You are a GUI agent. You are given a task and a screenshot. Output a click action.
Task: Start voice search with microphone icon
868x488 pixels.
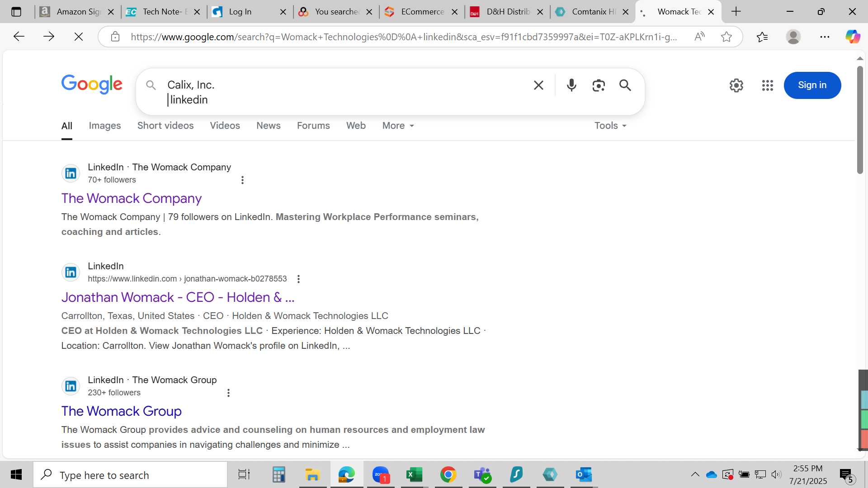571,85
